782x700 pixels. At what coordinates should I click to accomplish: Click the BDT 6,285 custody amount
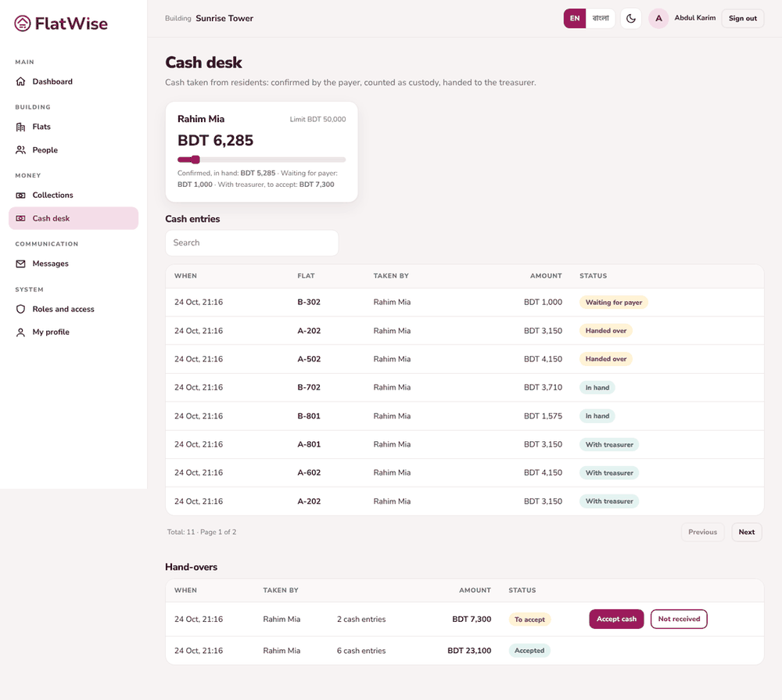216,140
